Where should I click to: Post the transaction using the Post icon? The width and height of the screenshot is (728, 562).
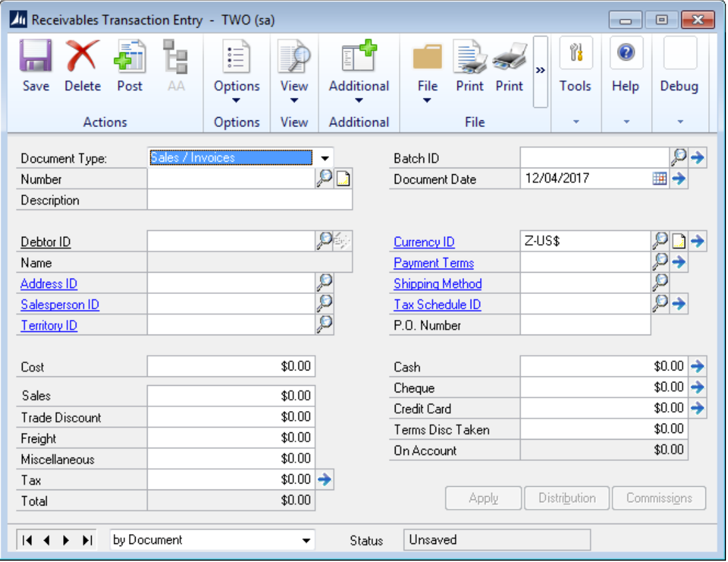click(130, 57)
